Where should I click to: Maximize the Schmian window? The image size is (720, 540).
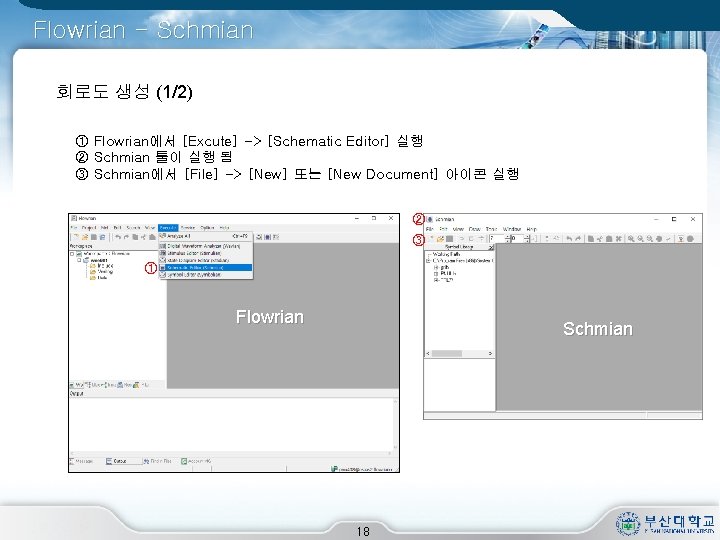674,219
